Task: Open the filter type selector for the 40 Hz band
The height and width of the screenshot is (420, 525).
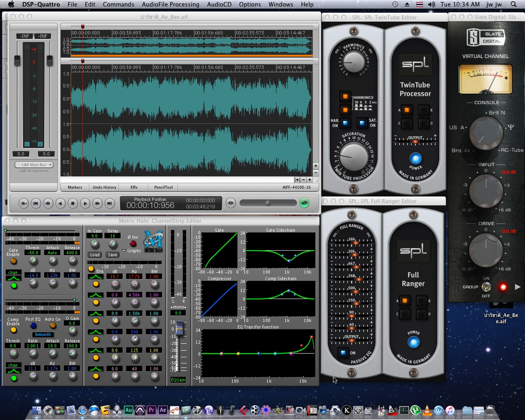Action: tap(96, 369)
